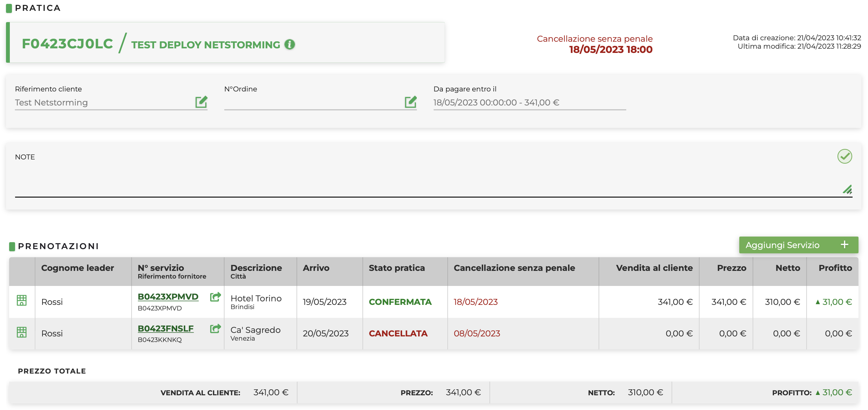Open the share icon next to B0423XPMVD

(x=215, y=297)
